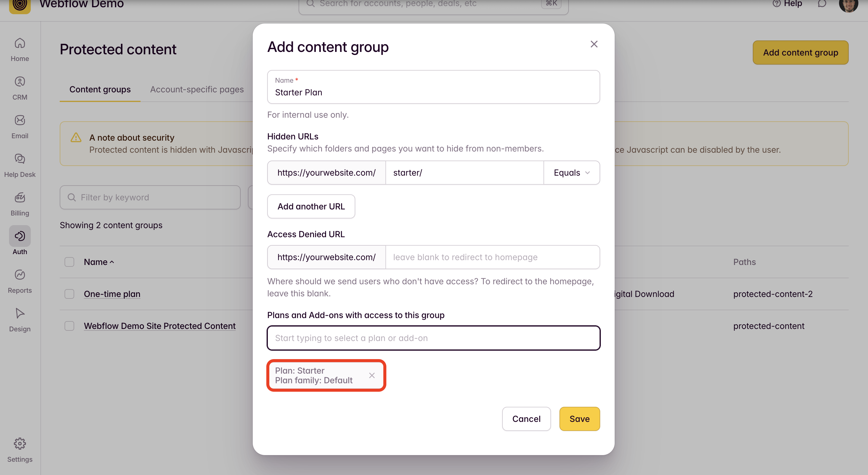Open the Home section in sidebar

pyautogui.click(x=20, y=49)
